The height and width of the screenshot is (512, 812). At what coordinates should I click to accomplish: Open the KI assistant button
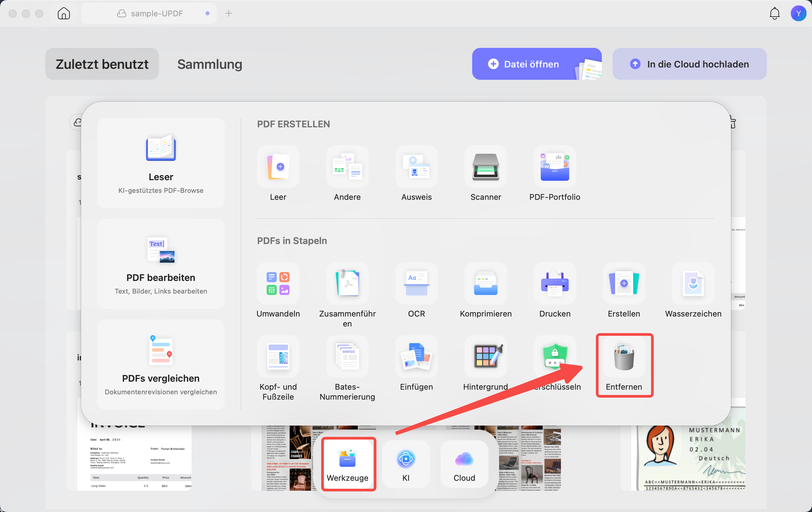point(406,464)
